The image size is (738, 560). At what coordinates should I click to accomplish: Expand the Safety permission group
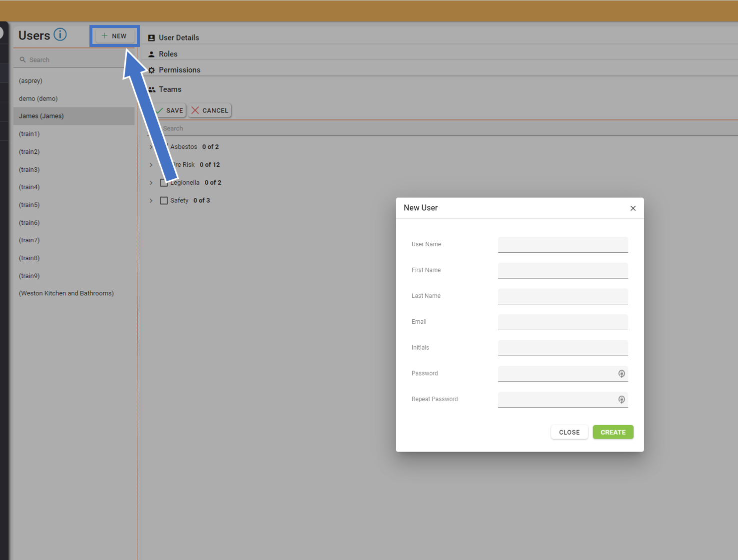151,201
